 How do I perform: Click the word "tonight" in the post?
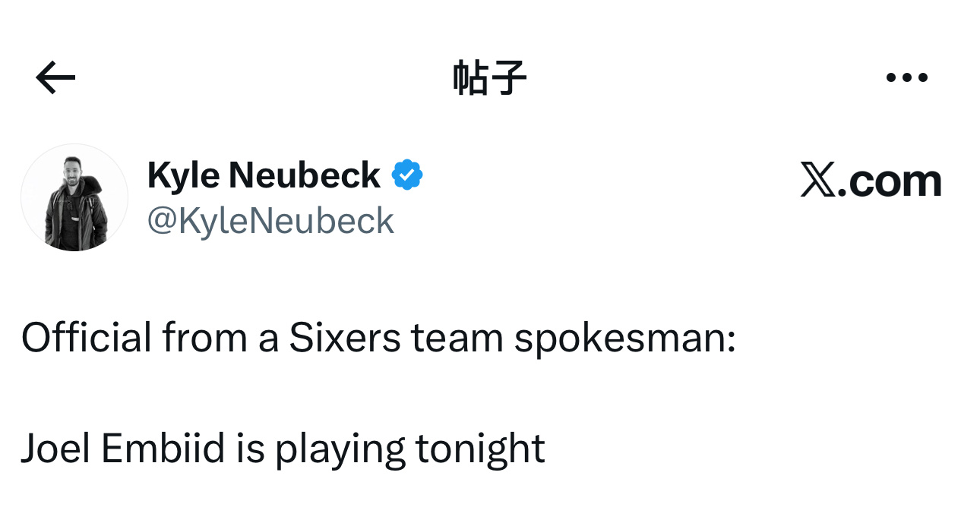[480, 450]
